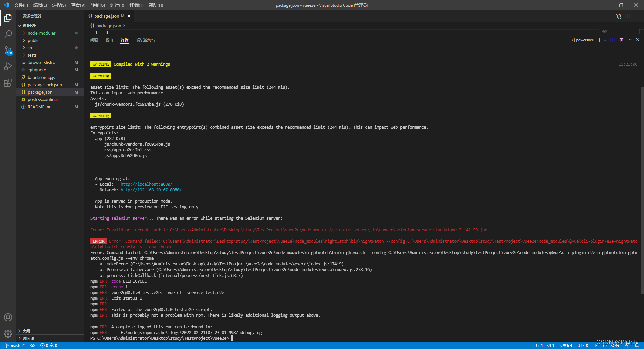Open the 运行(R) menu
644x349 pixels.
click(x=117, y=5)
